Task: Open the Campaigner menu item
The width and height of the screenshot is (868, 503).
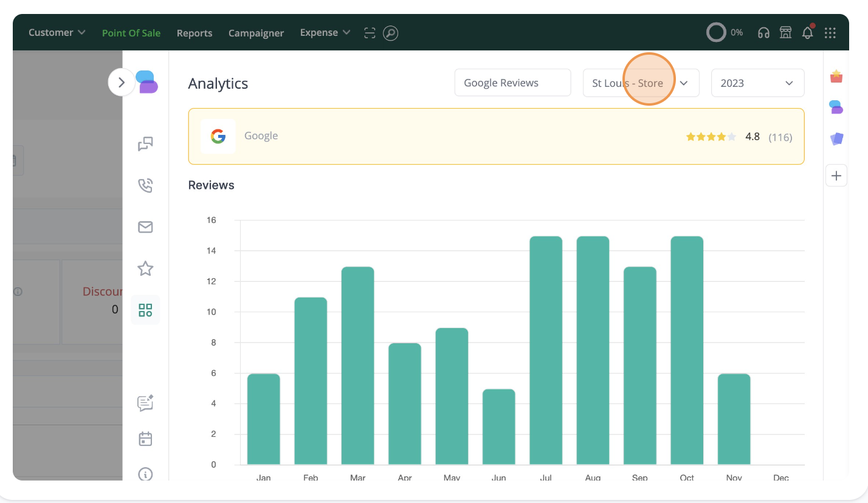Action: (256, 33)
